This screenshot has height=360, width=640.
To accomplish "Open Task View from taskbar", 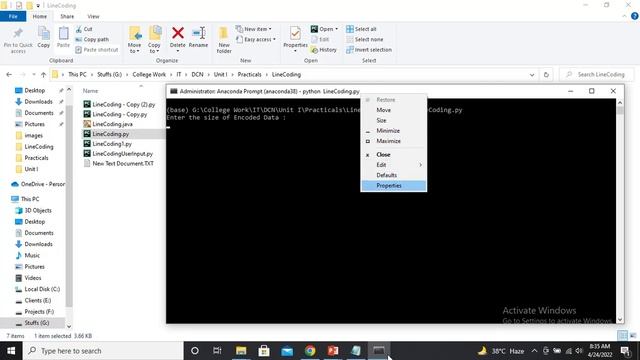I will [217, 351].
